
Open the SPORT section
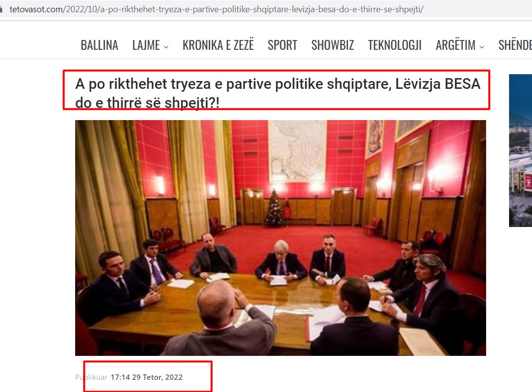point(282,45)
